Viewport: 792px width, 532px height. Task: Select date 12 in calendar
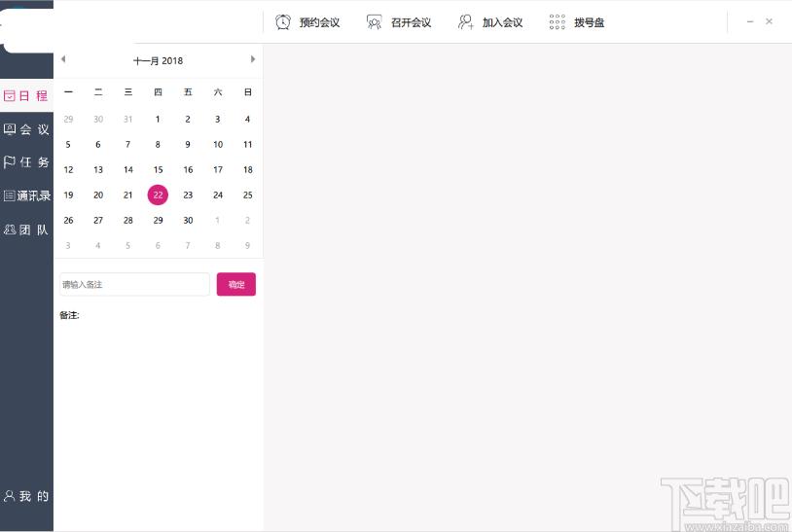pos(68,169)
